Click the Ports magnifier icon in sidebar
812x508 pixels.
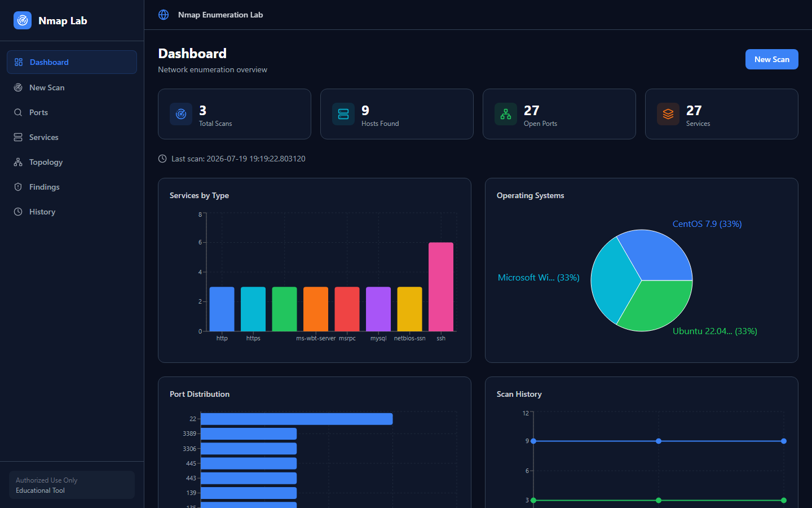18,112
